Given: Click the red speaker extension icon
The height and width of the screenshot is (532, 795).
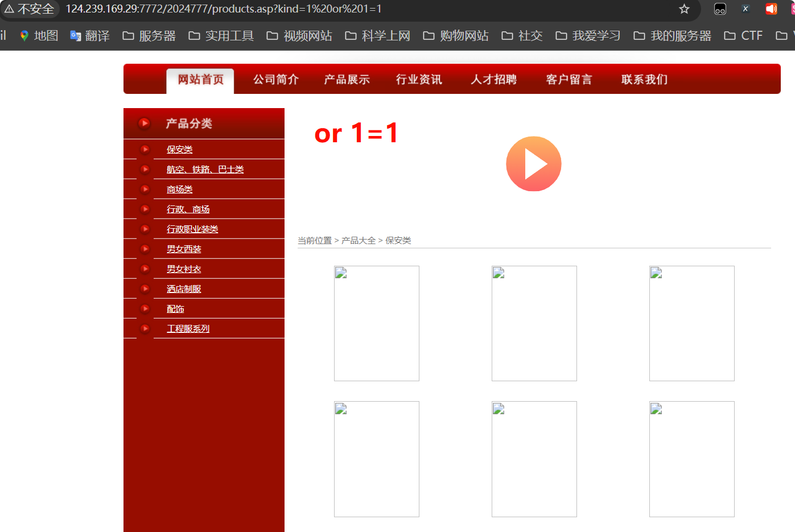Looking at the screenshot, I should click(771, 9).
